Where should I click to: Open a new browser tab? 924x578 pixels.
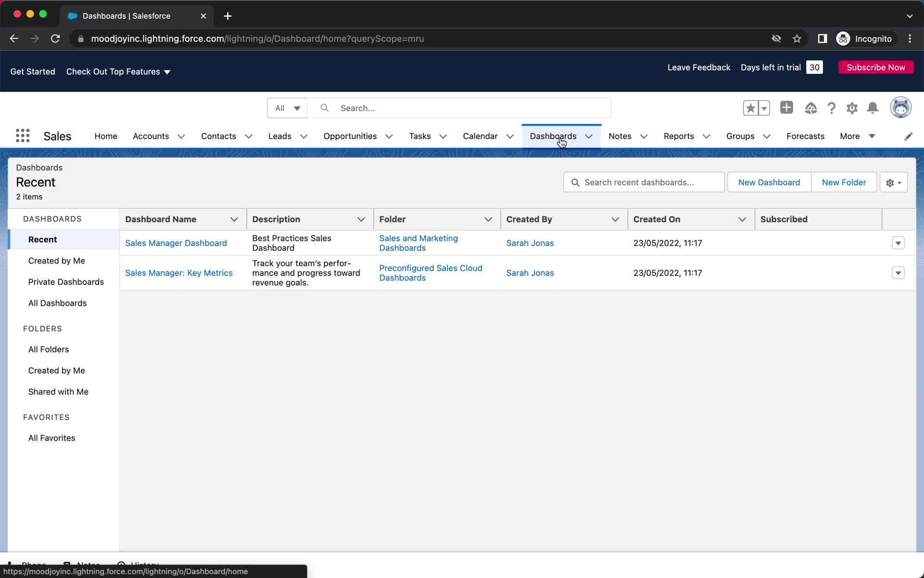pyautogui.click(x=228, y=16)
